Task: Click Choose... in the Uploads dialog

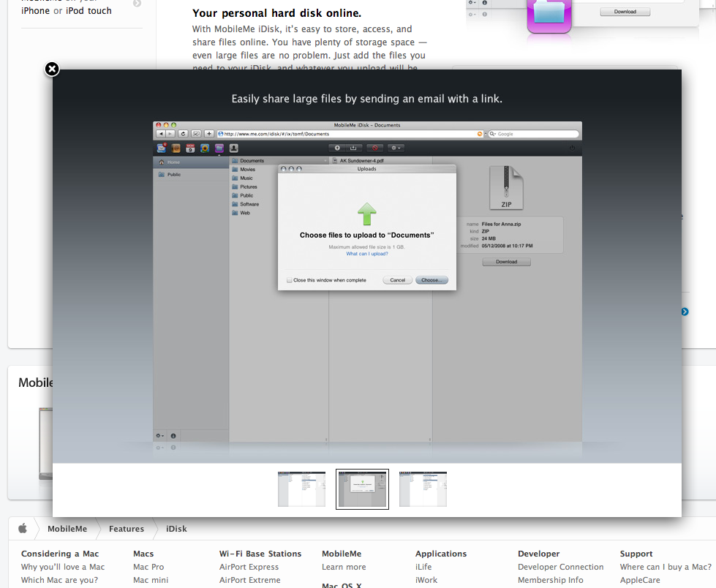Action: (x=432, y=280)
